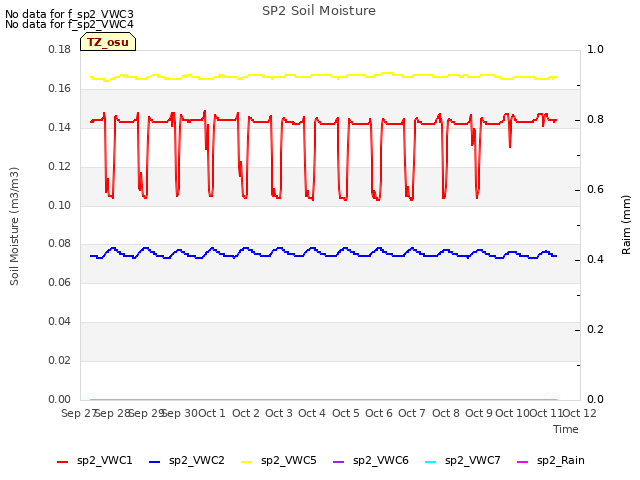
Task: Click the 0.4 right axis value
Action: [x=595, y=260]
